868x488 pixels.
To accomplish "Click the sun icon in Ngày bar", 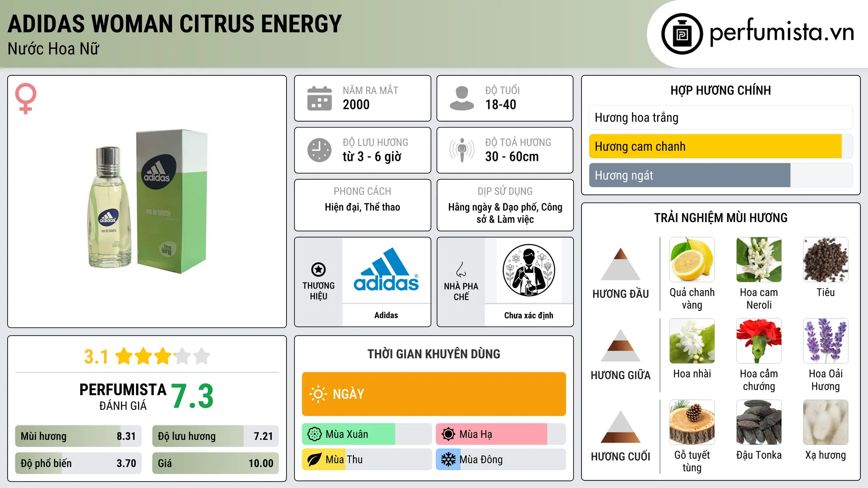I will click(x=318, y=394).
